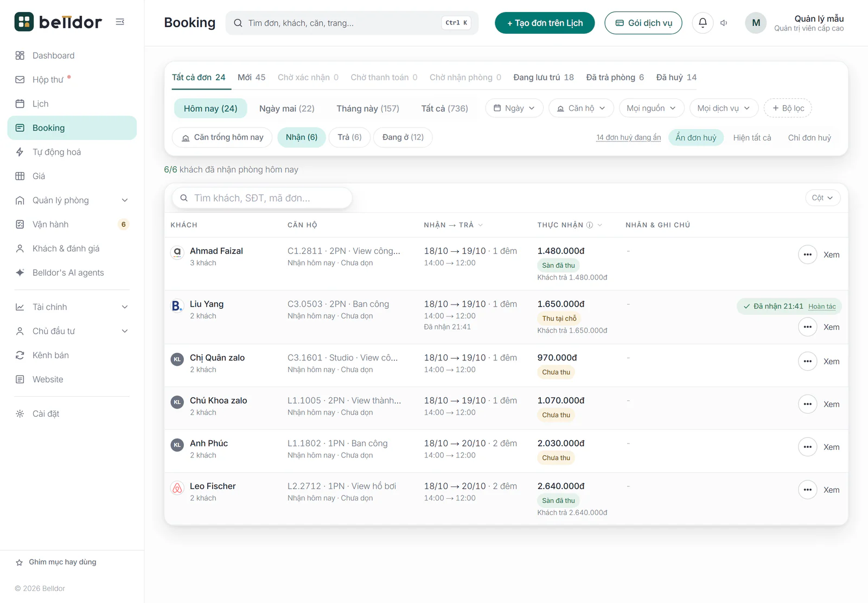Focus the Tìm khách, SĐT, mã đơn field
Screen dimensions: 868x603
coord(262,198)
